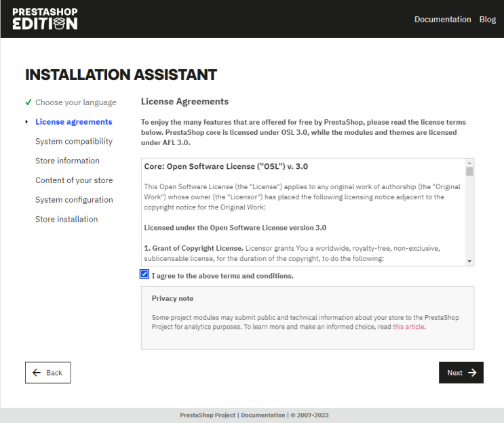Viewport: 504px width, 423px height.
Task: Go to Choose your language step
Action: [x=75, y=102]
